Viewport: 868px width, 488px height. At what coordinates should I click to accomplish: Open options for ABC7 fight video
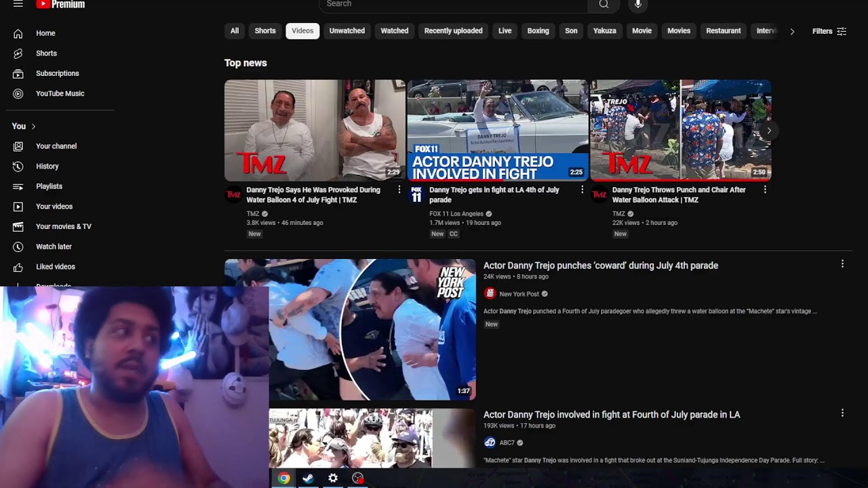pos(842,413)
